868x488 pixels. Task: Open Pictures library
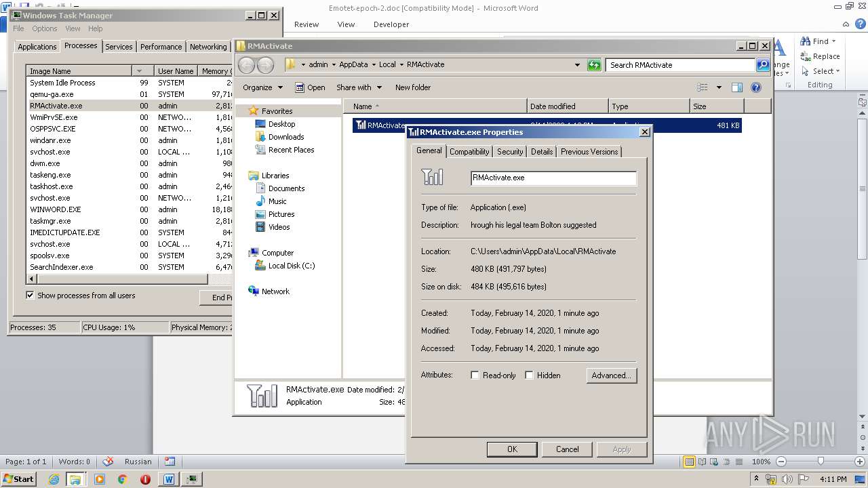coord(281,214)
